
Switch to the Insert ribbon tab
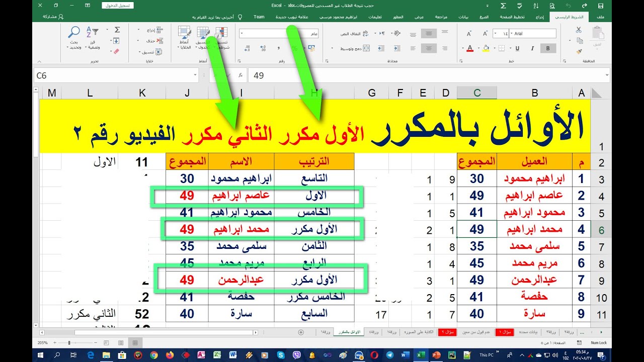pyautogui.click(x=539, y=17)
